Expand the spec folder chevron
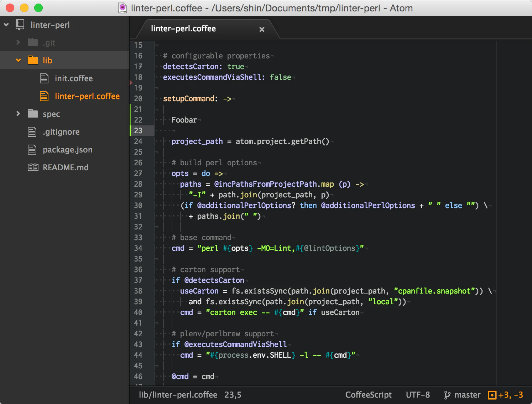This screenshot has height=404, width=532. click(18, 114)
